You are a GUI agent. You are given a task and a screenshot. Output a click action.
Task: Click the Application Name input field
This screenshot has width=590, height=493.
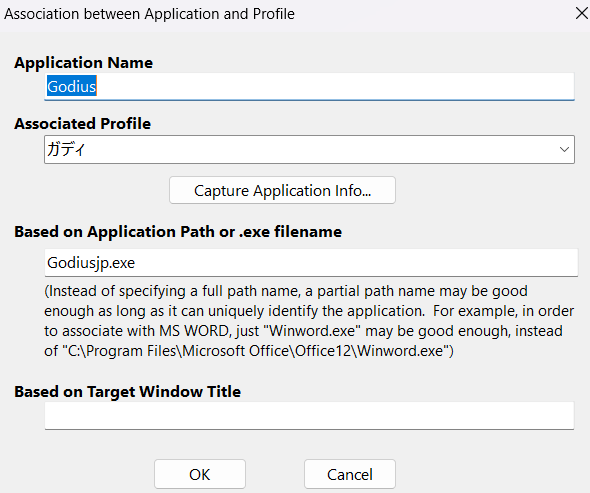click(309, 87)
